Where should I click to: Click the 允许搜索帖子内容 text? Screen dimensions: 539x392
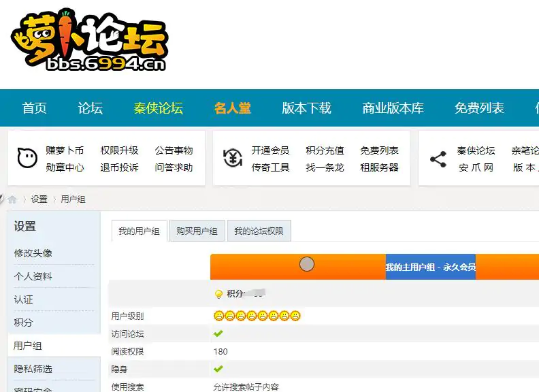coord(246,387)
